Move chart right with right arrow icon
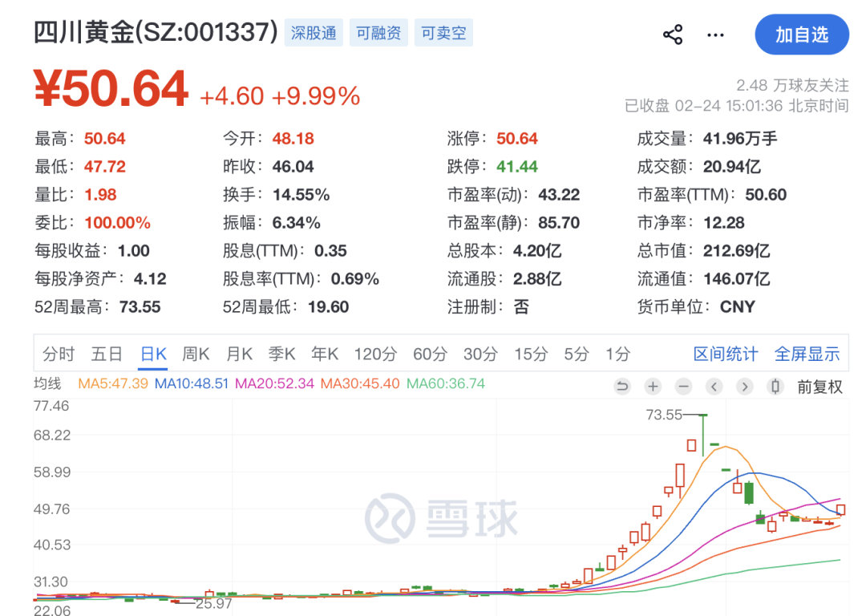Screen dimensions: 866x616 click(x=744, y=386)
